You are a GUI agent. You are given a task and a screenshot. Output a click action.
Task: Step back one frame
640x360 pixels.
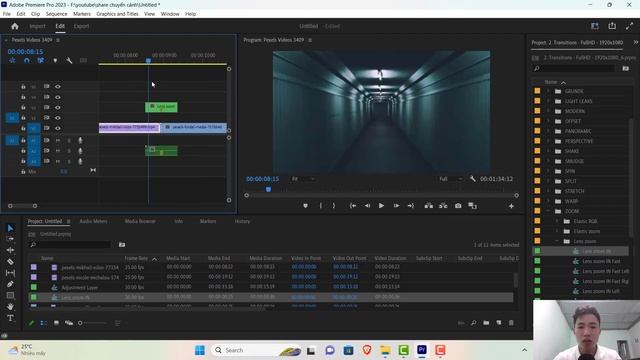point(367,206)
